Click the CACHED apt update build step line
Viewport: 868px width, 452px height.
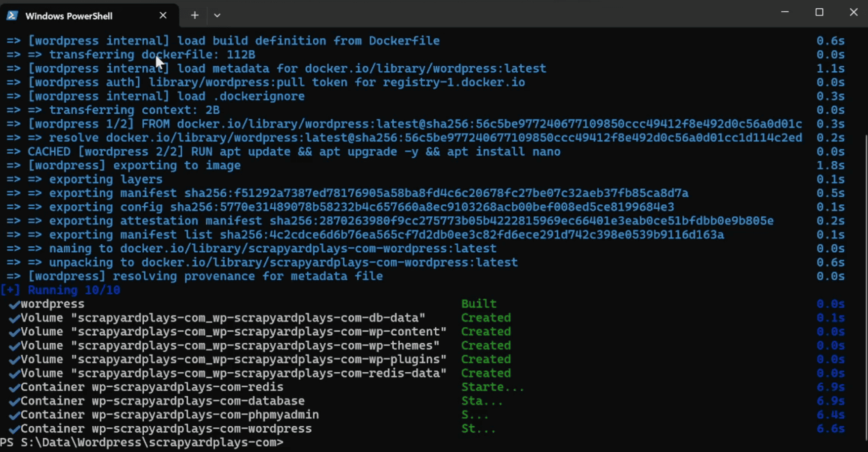pos(282,151)
